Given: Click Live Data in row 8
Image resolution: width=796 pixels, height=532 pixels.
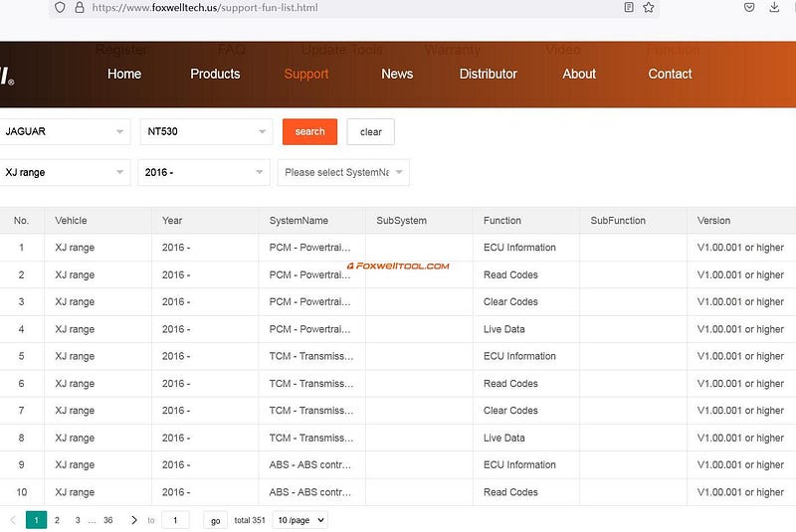Looking at the screenshot, I should (504, 438).
